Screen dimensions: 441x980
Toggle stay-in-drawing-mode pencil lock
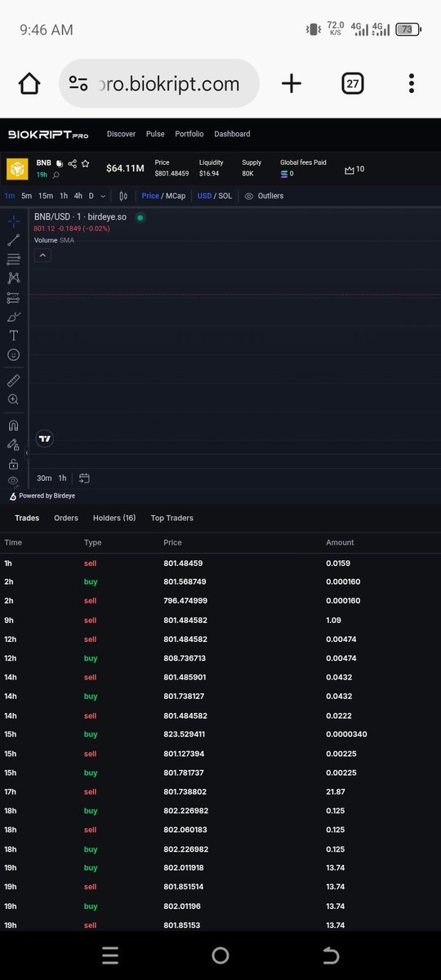pos(13,445)
